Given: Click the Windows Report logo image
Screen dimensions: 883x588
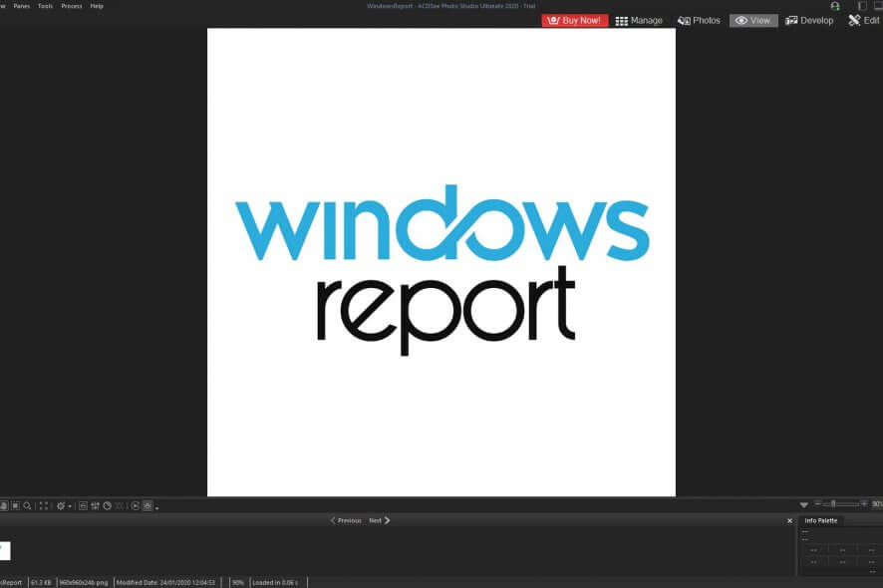Looking at the screenshot, I should (x=441, y=262).
